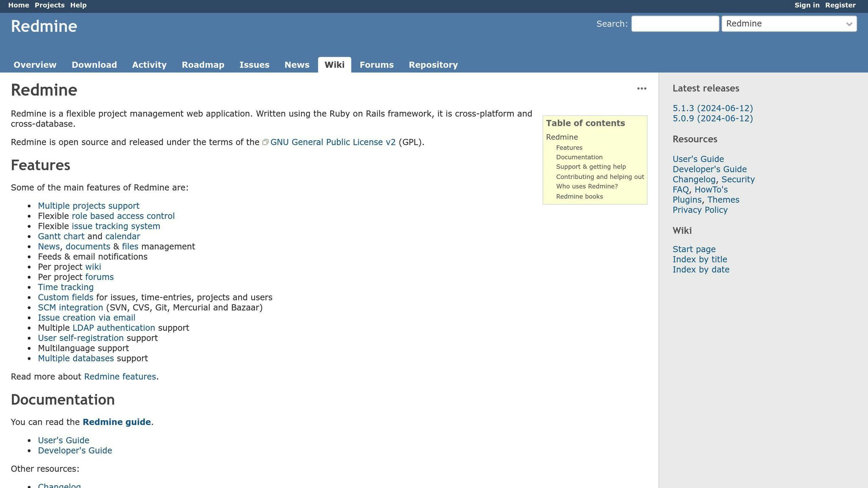Open the Gantt chart link
This screenshot has width=868, height=488.
61,236
